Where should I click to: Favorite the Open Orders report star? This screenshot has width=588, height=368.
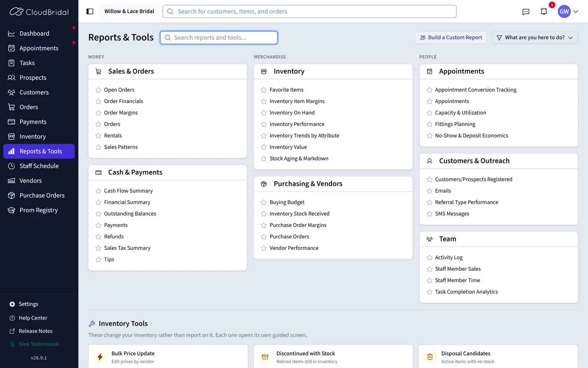point(98,90)
